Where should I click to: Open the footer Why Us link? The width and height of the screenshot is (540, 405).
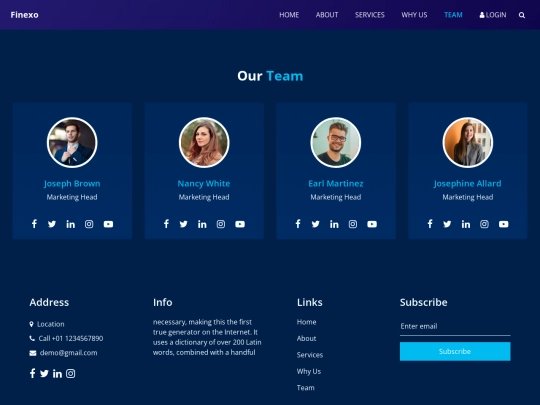click(x=309, y=371)
